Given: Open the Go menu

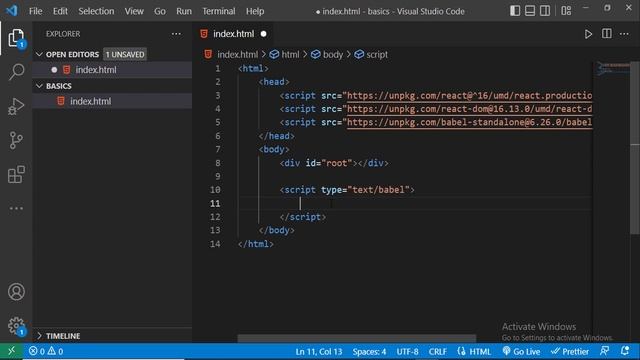Looking at the screenshot, I should coord(160,11).
